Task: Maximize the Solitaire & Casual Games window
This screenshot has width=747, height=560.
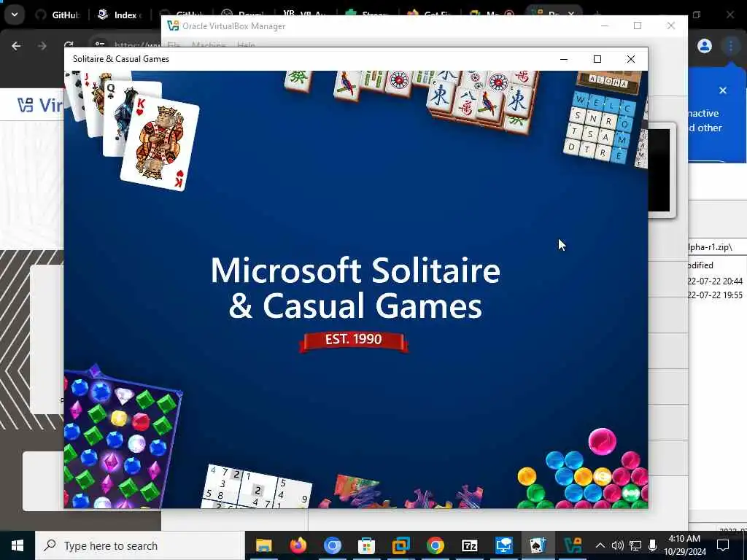Action: [597, 59]
